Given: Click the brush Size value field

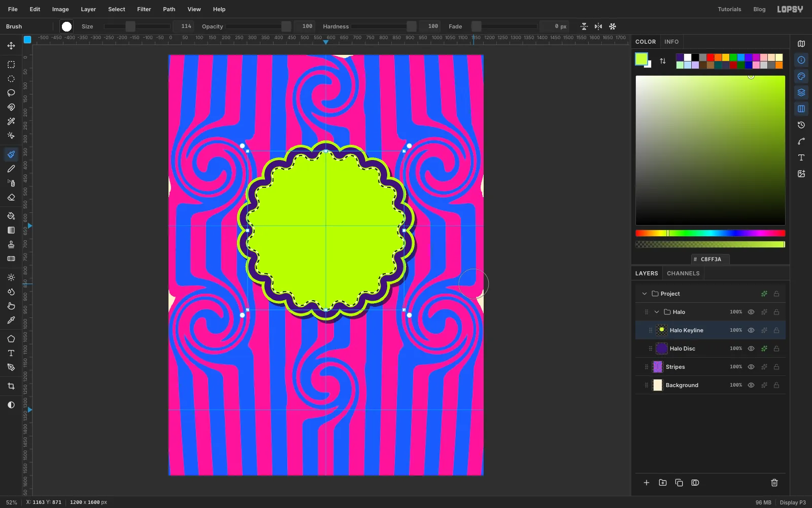Looking at the screenshot, I should click(184, 26).
